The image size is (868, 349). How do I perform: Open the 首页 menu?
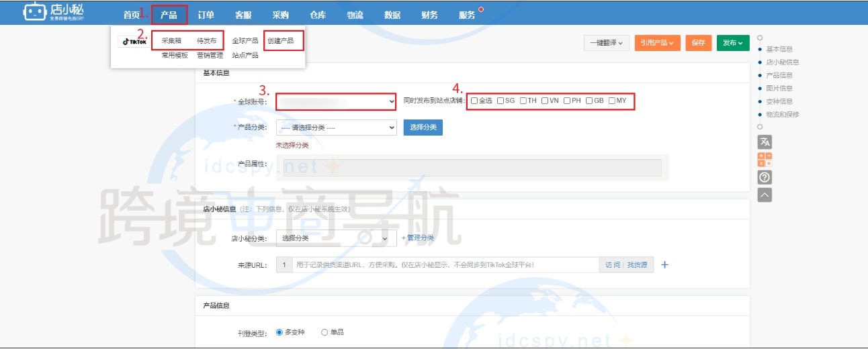[x=132, y=15]
